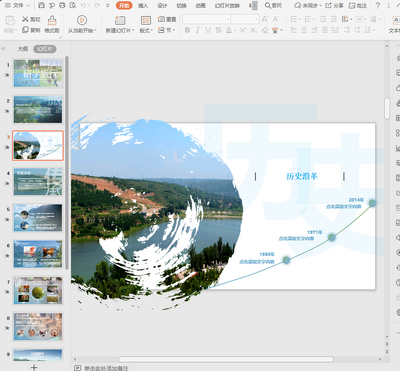Open the Home (开始) ribbon tab
This screenshot has height=371, width=400.
[124, 5]
